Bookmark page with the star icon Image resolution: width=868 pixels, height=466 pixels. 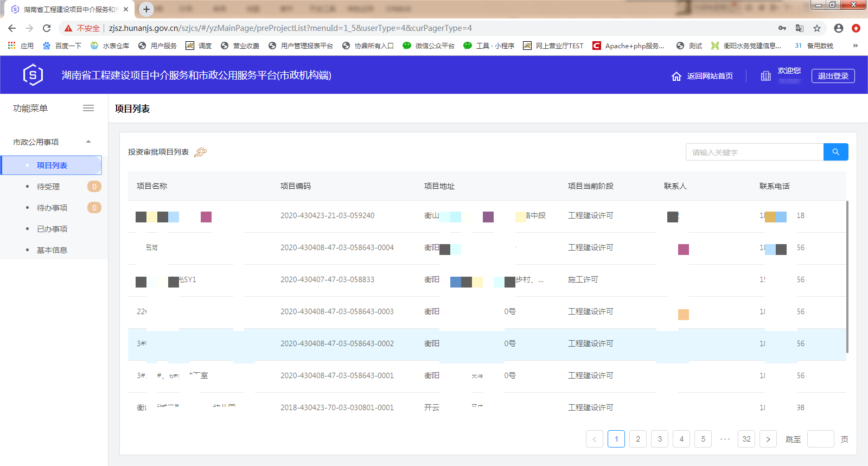(x=817, y=28)
